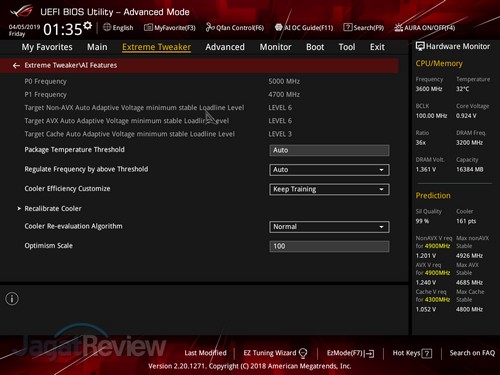The height and width of the screenshot is (375, 500).
Task: Click the Last Modified button
Action: coord(205,353)
